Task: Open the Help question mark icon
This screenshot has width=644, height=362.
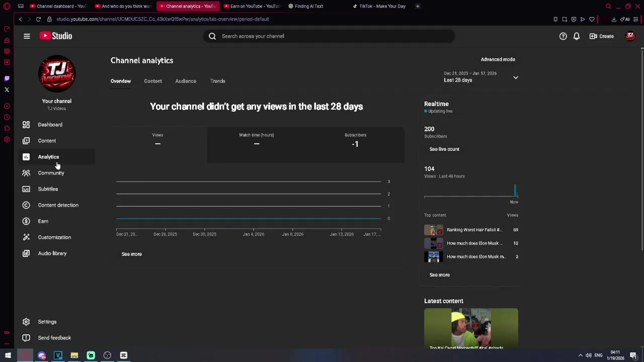Action: tap(563, 36)
